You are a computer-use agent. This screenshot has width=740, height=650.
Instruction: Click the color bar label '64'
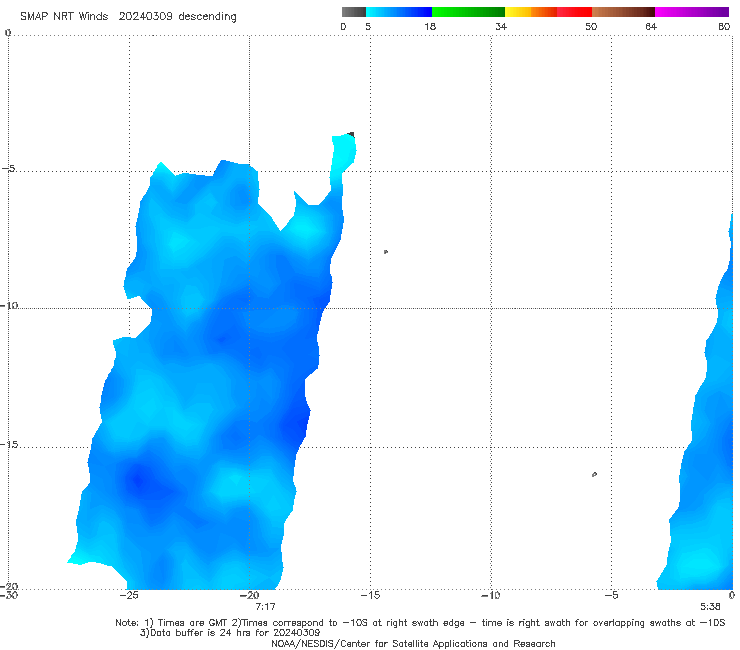point(651,26)
